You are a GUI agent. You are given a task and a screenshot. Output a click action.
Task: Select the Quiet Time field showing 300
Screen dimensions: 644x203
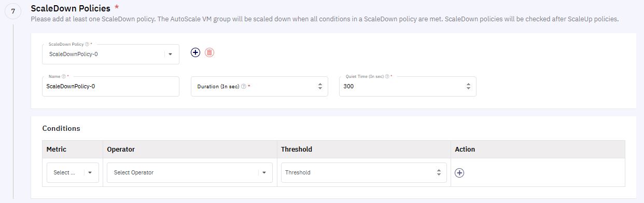[408, 87]
